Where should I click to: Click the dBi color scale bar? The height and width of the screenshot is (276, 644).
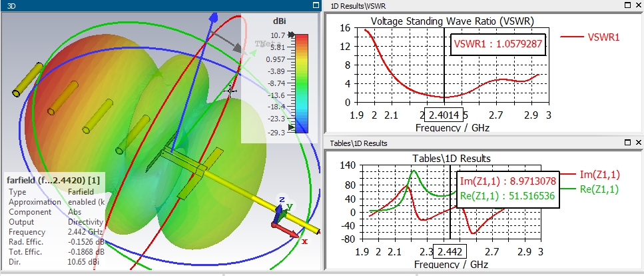[x=302, y=83]
